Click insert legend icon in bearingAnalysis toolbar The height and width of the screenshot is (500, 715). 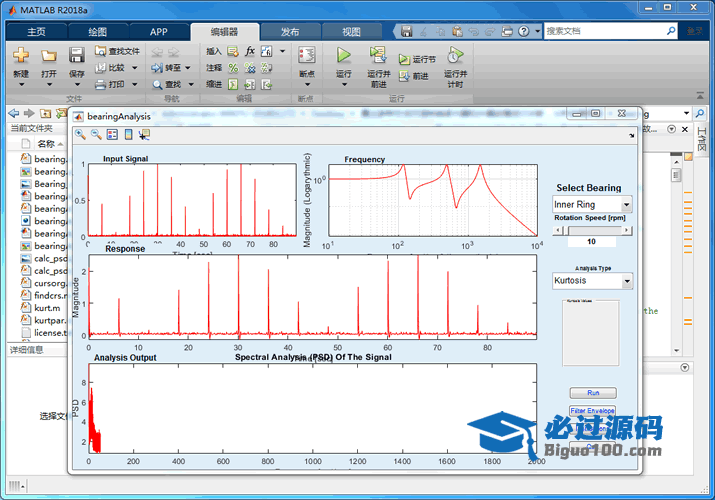(x=112, y=134)
